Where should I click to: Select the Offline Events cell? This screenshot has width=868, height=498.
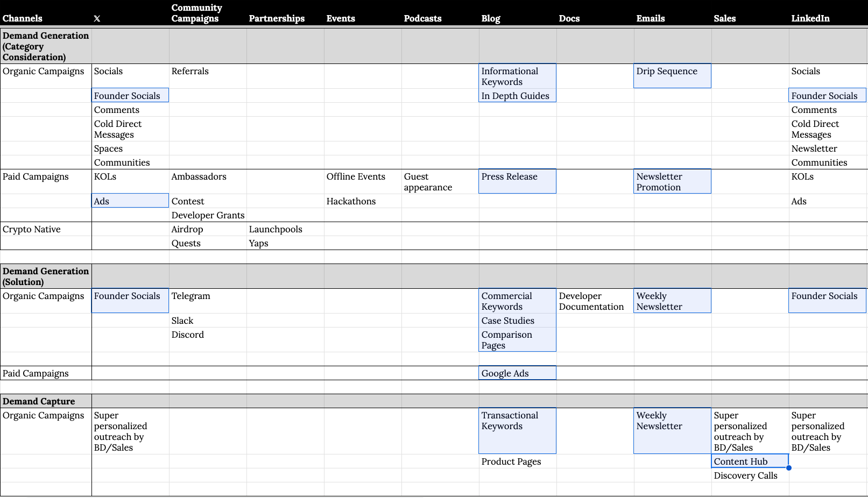coord(363,182)
